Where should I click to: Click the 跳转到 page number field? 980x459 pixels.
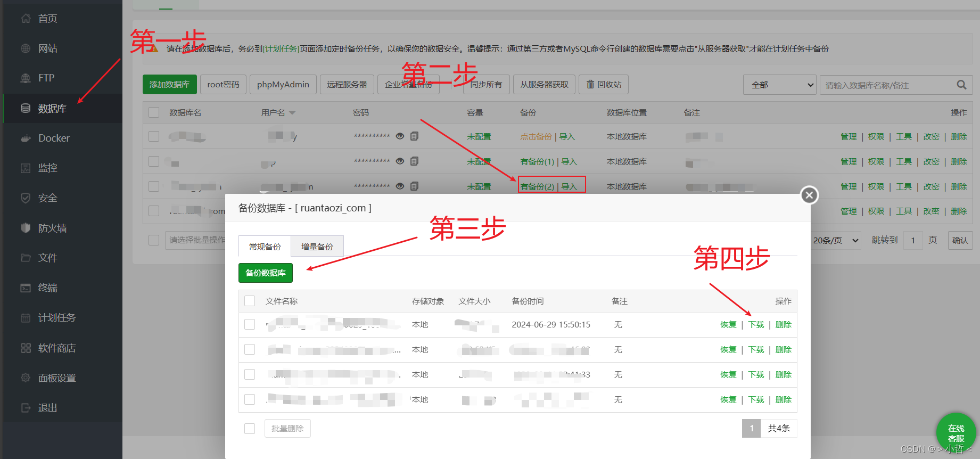[913, 241]
